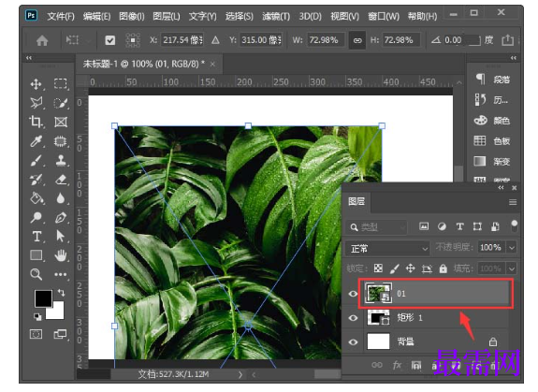Screen dimensions: 538x392
Task: Select the Dodge tool
Action: 36,217
